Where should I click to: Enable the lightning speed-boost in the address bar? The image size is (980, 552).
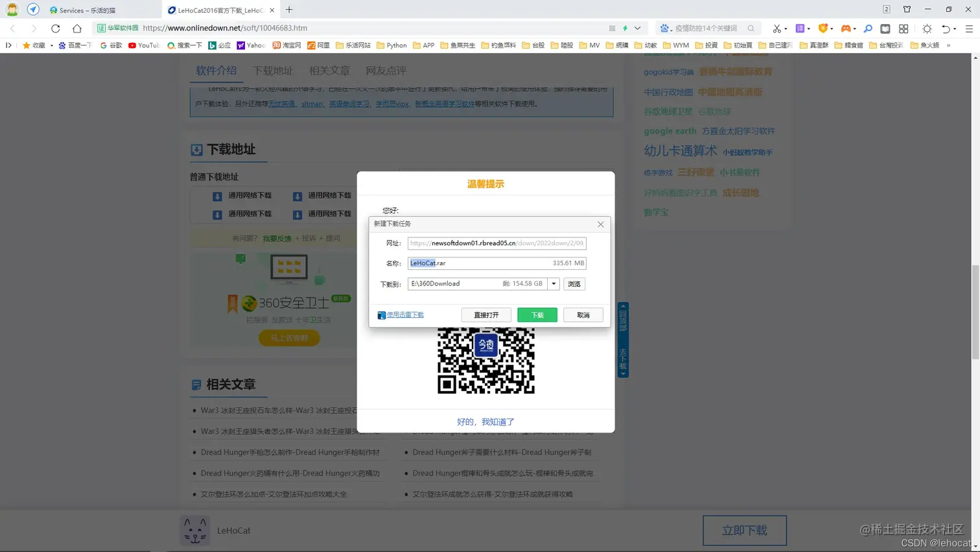[625, 29]
